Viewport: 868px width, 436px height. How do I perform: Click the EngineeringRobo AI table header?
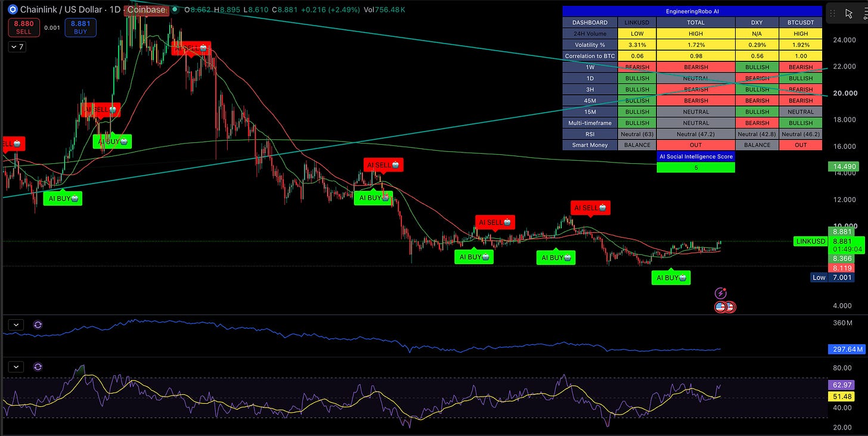(x=692, y=11)
